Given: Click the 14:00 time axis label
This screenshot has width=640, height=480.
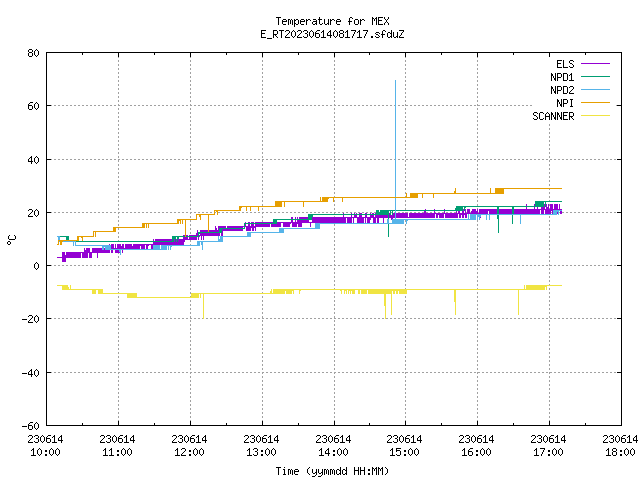Looking at the screenshot, I should (x=333, y=452).
